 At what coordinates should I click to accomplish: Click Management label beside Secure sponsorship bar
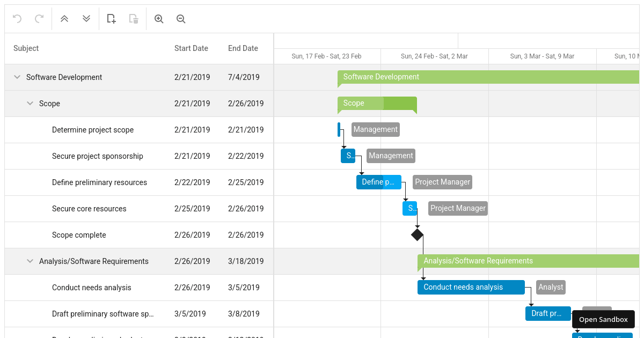(x=391, y=156)
